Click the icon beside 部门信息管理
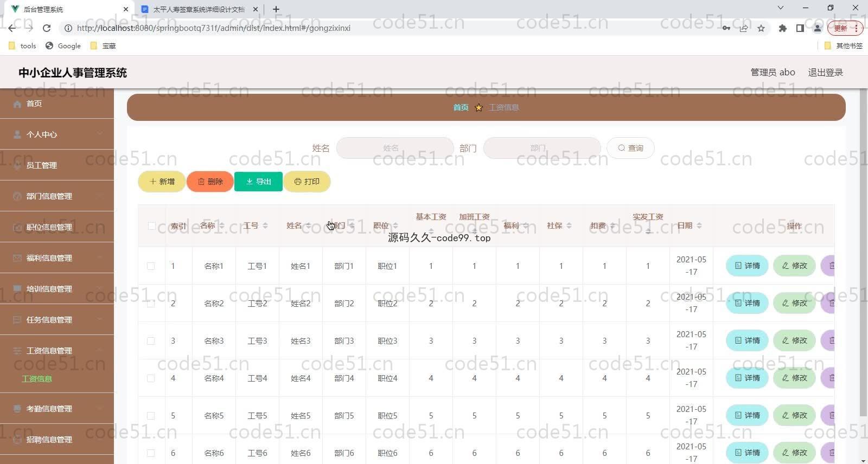 (x=17, y=196)
